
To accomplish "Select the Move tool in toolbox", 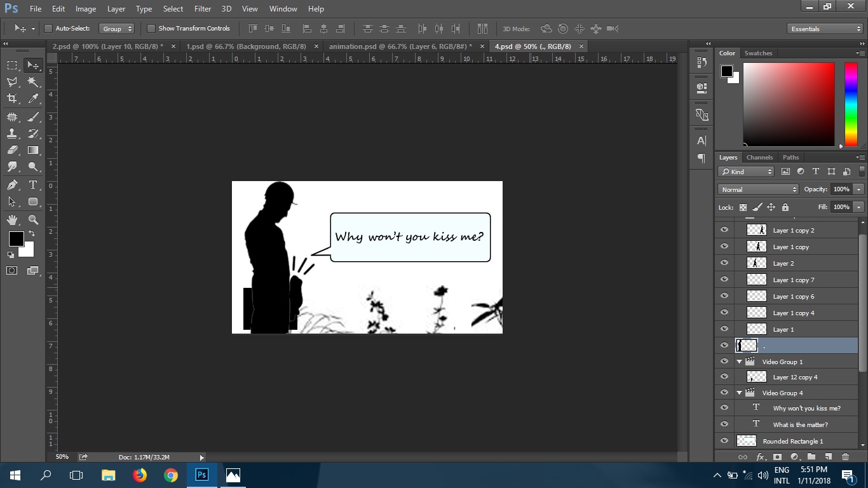I will tap(33, 65).
